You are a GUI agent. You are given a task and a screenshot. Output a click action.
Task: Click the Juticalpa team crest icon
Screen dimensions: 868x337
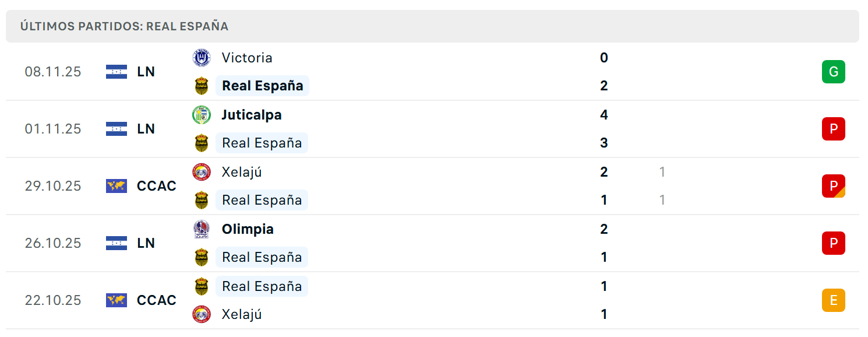click(x=202, y=115)
